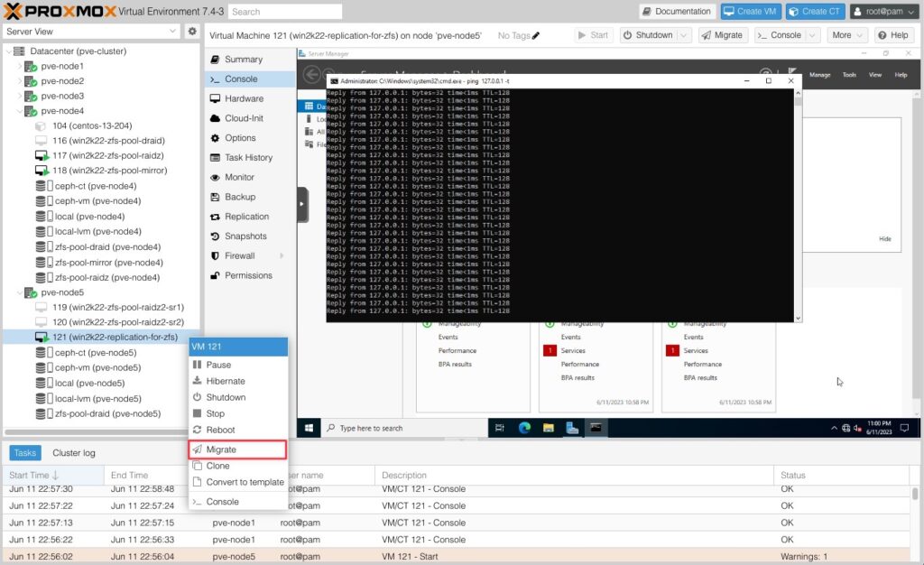Expand the pve-node3 tree node
The image size is (924, 565).
click(20, 96)
